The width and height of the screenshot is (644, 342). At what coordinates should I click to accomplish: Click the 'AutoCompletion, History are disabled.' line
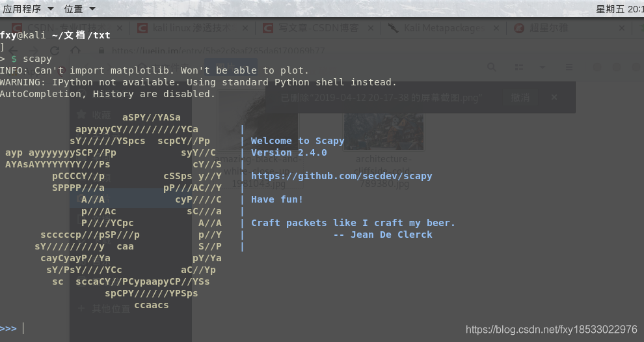107,94
